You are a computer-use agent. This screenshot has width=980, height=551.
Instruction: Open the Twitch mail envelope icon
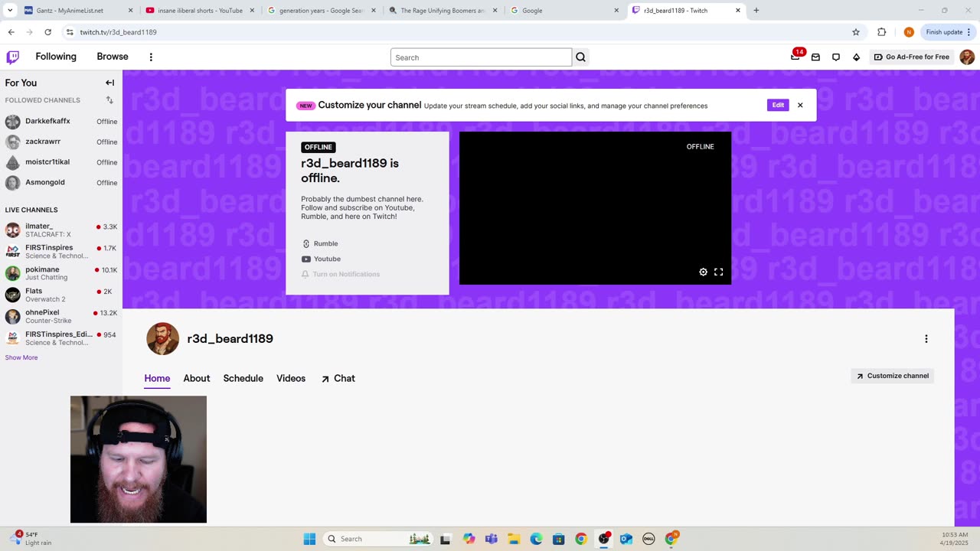tap(815, 57)
